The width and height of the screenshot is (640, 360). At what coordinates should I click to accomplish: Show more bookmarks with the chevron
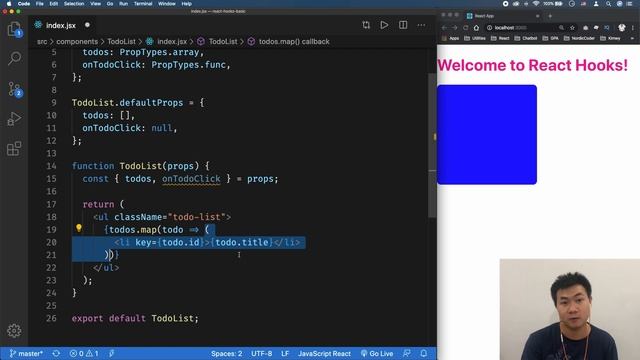tap(633, 38)
